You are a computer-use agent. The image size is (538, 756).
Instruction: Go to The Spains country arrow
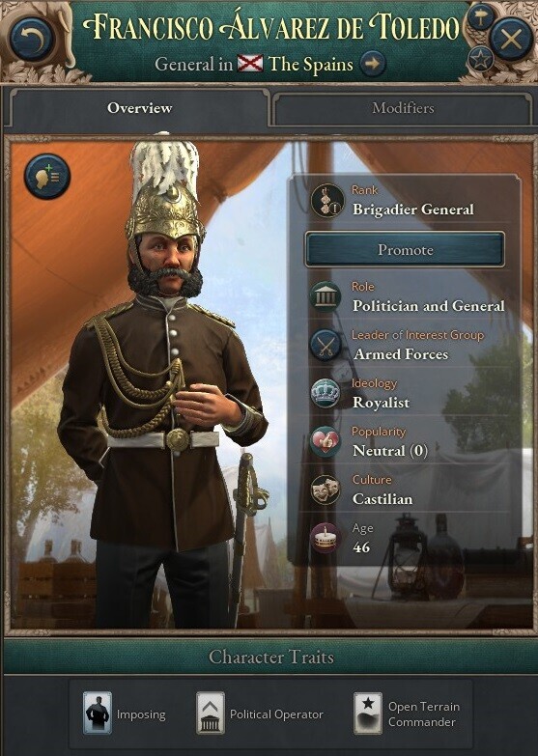373,64
